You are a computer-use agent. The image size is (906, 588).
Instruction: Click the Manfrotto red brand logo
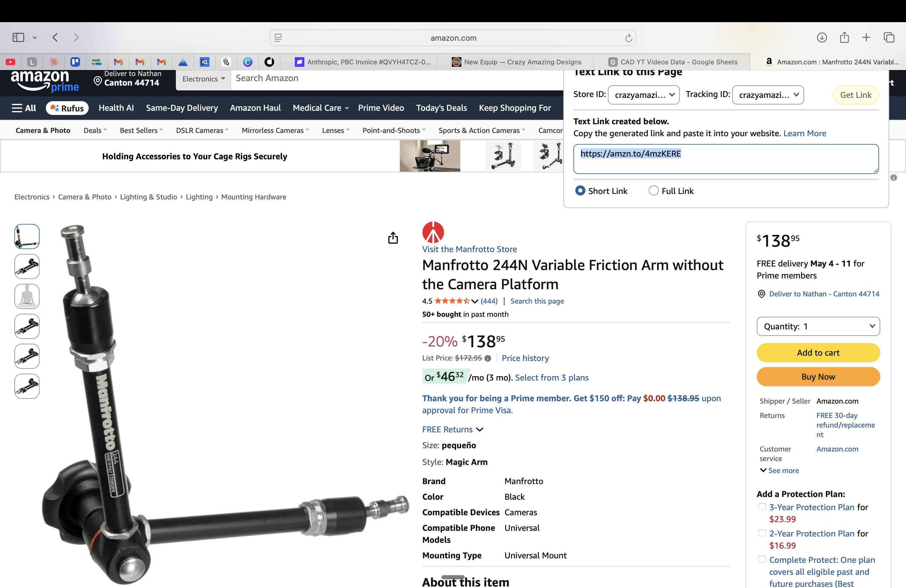[433, 232]
